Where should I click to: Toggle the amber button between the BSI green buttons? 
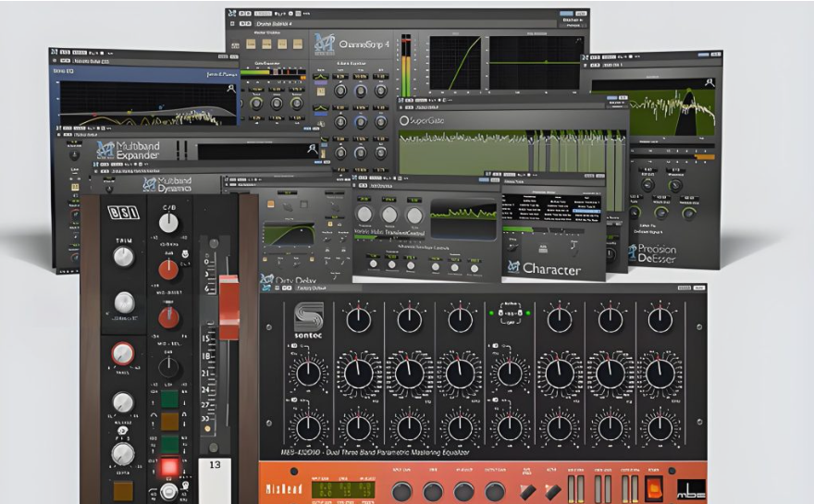pyautogui.click(x=169, y=422)
